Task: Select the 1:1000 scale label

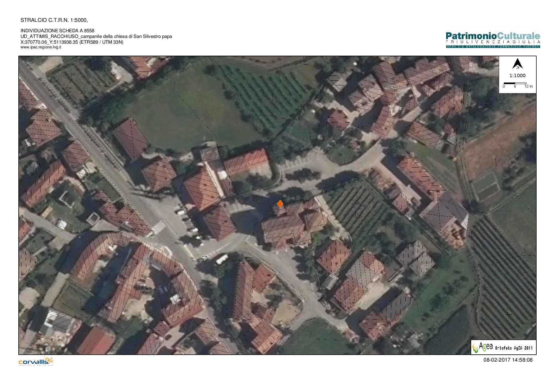Action: pos(517,76)
